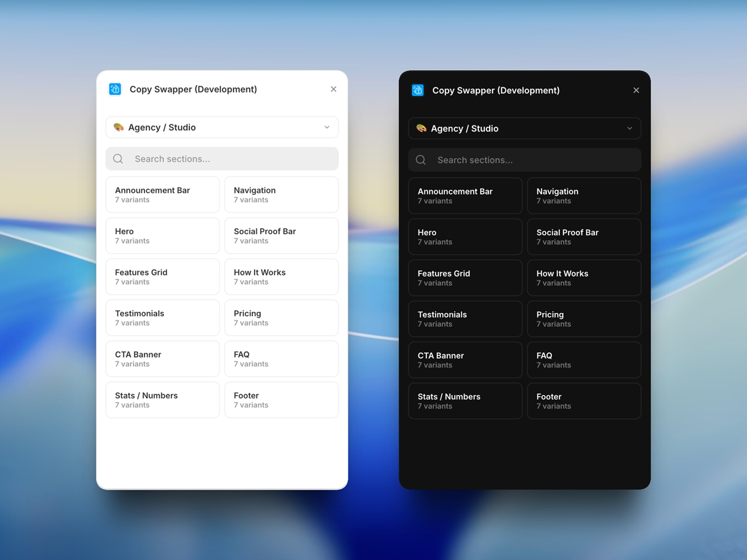Open the Stats / Numbers section in light panel
Viewport: 747px width, 560px height.
tap(162, 400)
